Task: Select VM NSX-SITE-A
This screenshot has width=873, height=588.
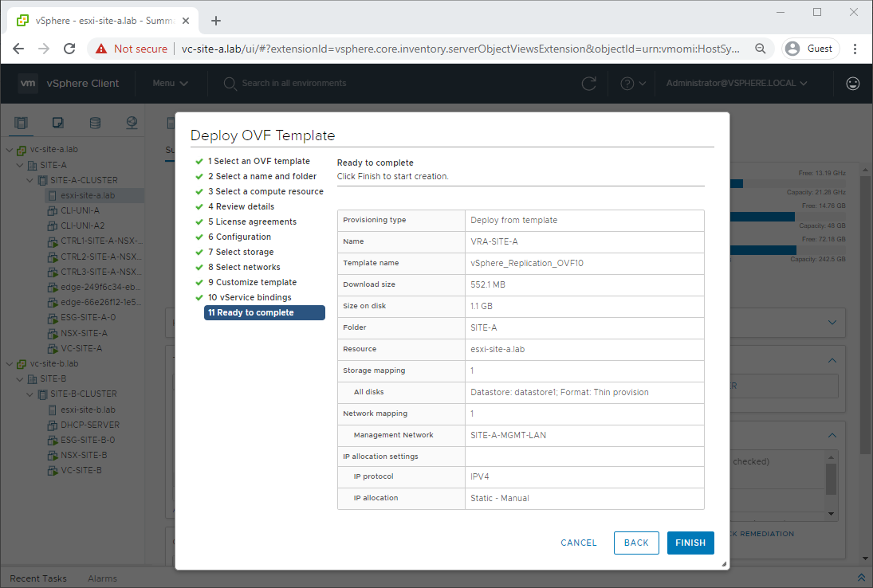Action: [84, 333]
